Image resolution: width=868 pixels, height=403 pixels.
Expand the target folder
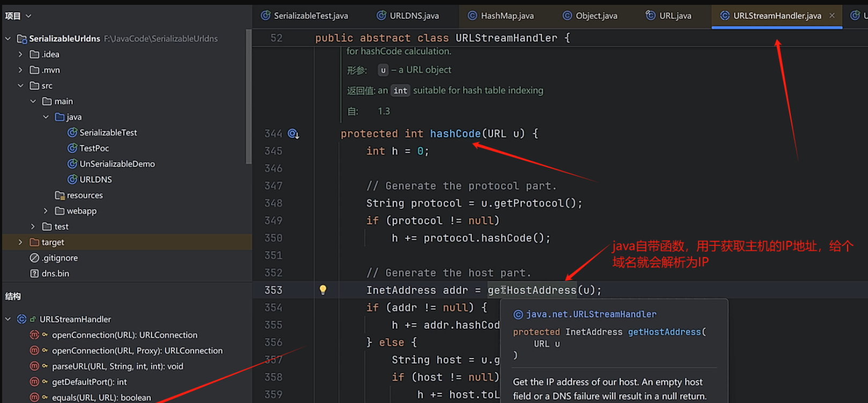point(20,242)
